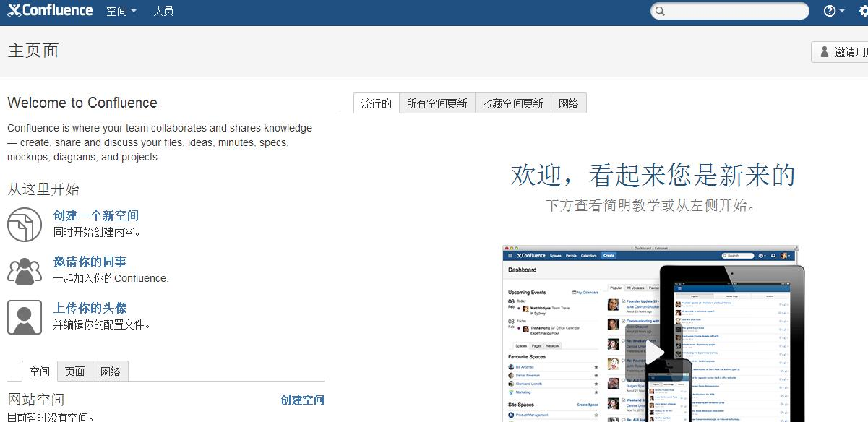Open the 空间 dropdown menu
This screenshot has width=868, height=422.
(121, 12)
